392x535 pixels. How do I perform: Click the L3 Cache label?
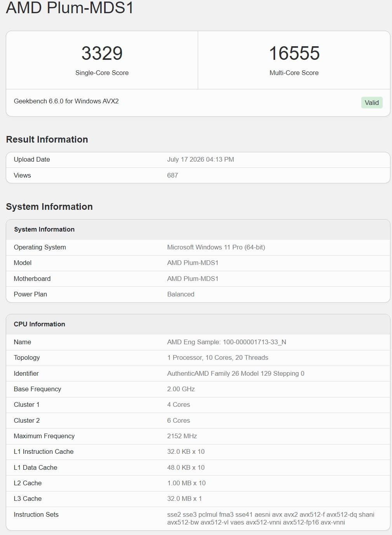pos(28,498)
